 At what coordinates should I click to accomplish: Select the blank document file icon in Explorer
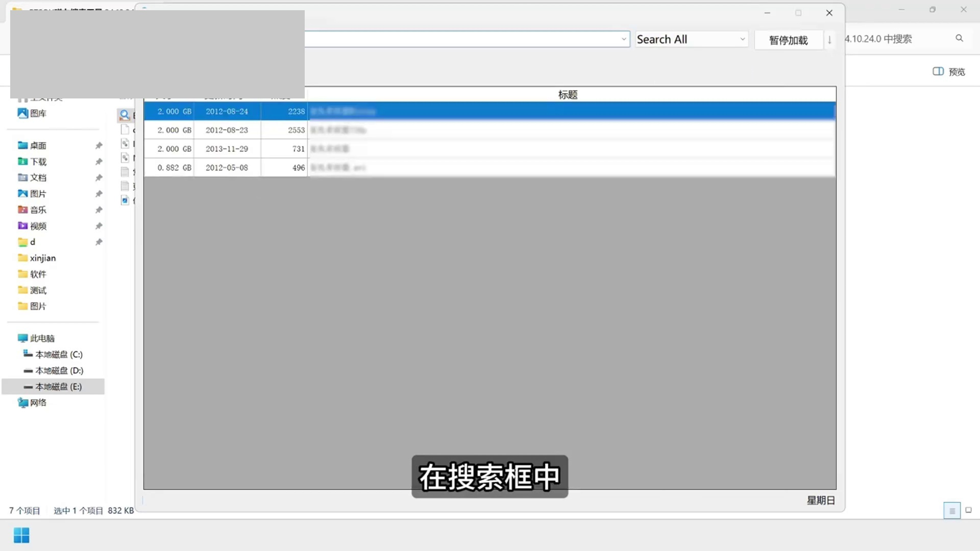point(125,129)
